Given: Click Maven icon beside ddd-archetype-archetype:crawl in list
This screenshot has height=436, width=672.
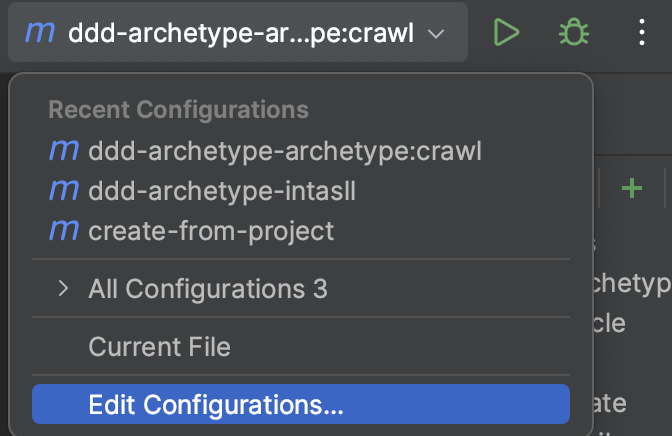Looking at the screenshot, I should (x=63, y=151).
